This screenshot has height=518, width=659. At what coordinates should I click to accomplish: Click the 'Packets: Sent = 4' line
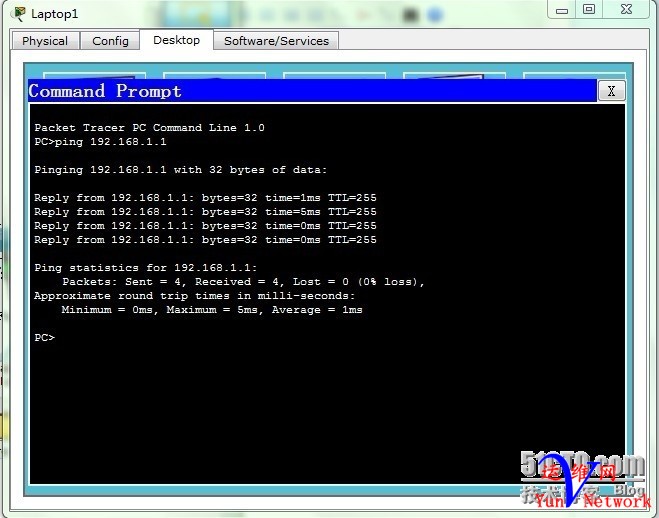pyautogui.click(x=243, y=282)
